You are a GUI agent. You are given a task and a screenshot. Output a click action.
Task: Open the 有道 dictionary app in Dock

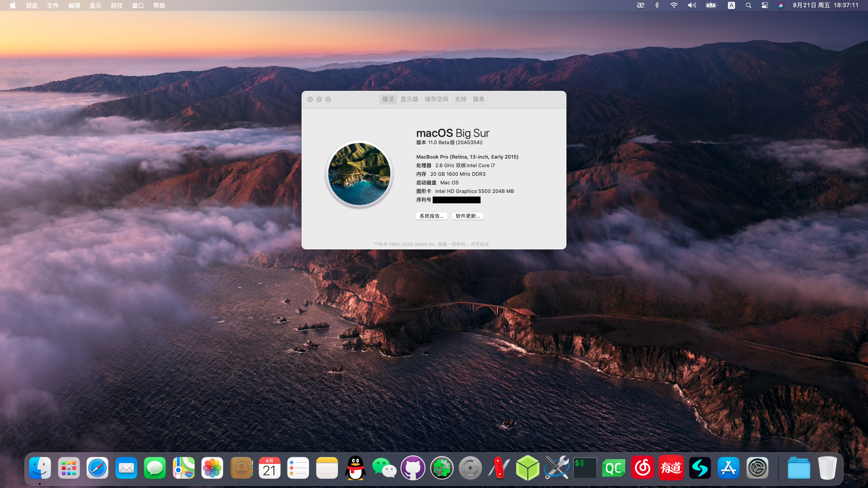(x=671, y=468)
